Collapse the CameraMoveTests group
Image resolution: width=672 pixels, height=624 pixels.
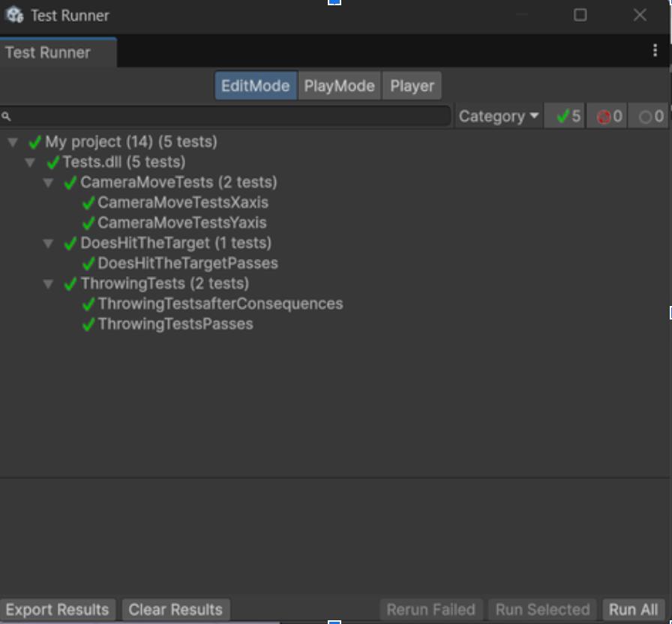(x=49, y=182)
